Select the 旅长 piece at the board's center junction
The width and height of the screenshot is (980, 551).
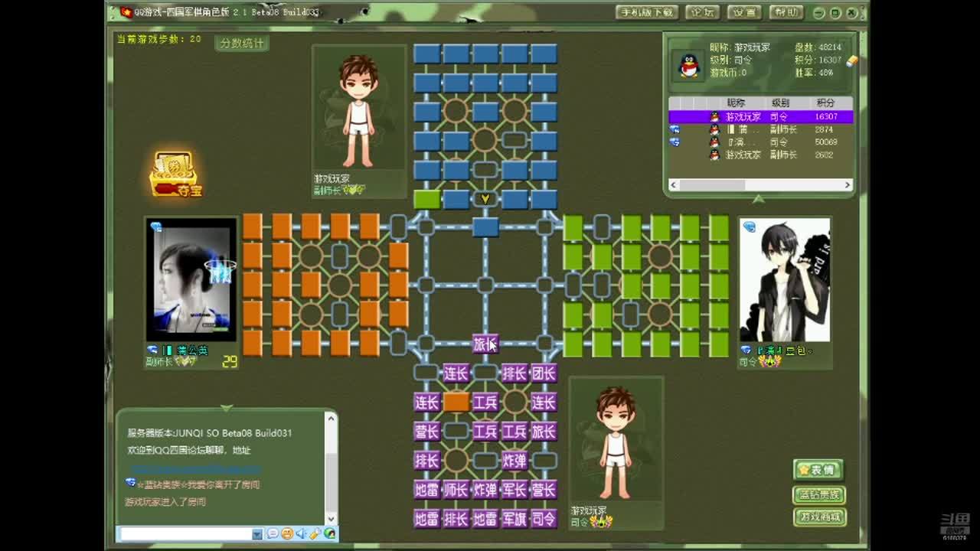click(x=485, y=344)
